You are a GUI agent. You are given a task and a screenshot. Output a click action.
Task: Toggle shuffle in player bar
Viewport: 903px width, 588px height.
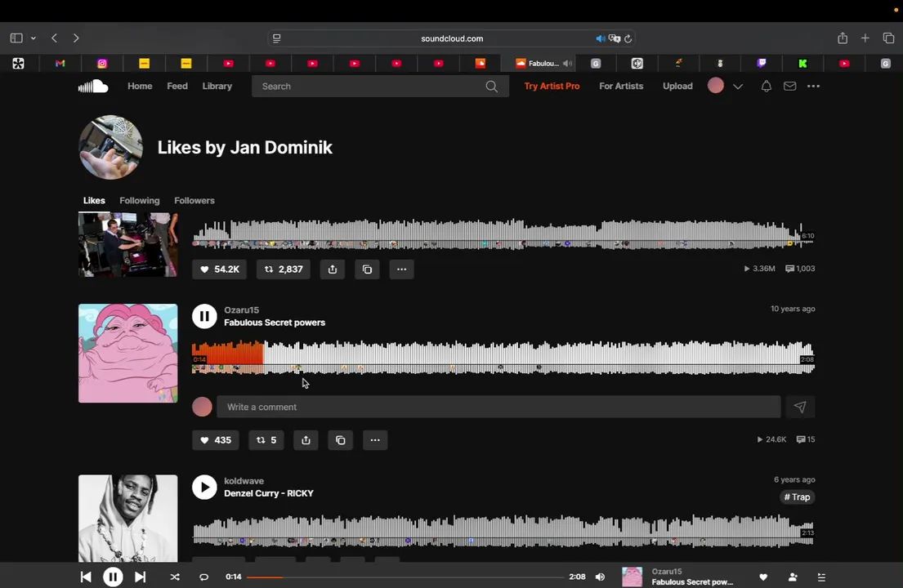[x=175, y=577]
